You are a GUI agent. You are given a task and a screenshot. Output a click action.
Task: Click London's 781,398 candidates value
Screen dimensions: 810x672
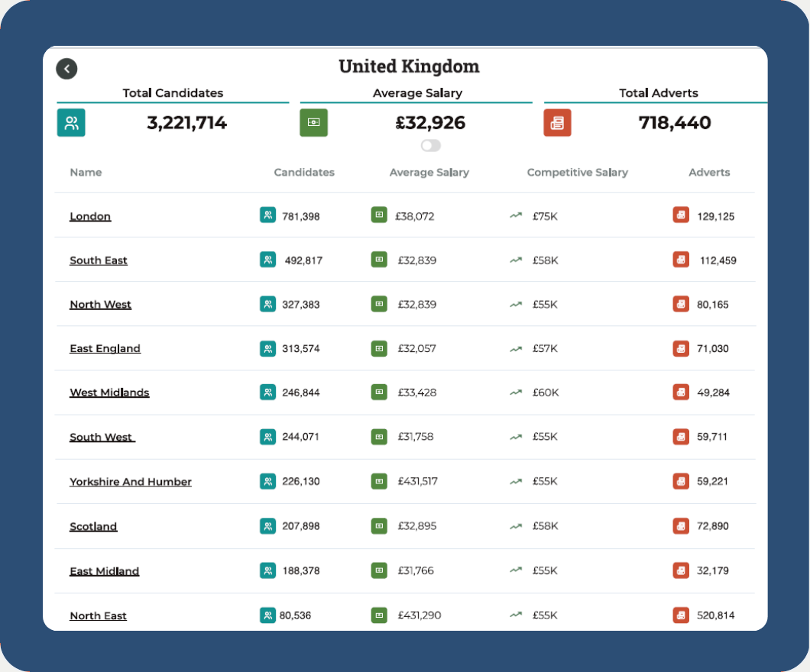(300, 216)
